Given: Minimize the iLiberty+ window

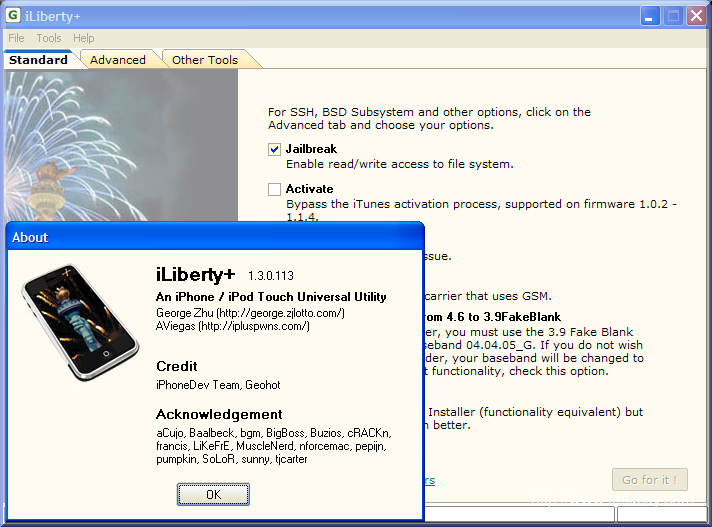Looking at the screenshot, I should (650, 16).
